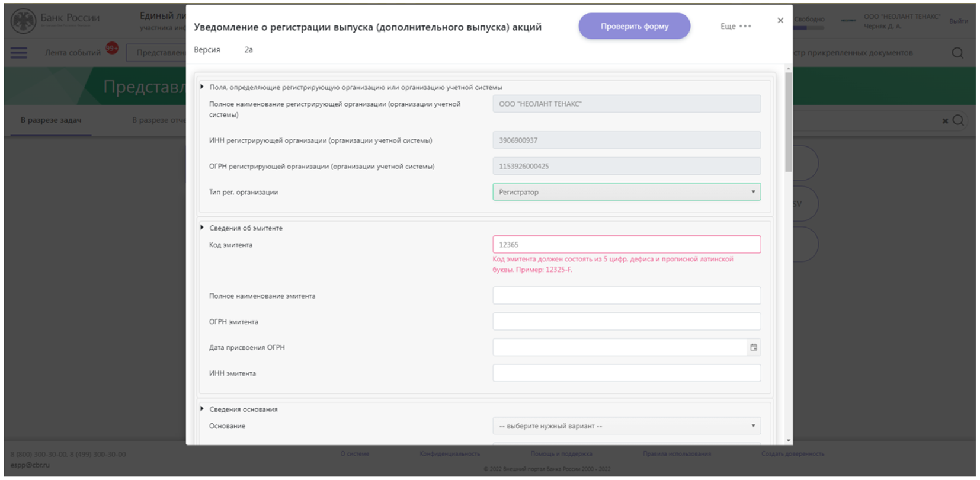Click the hamburger menu icon
This screenshot has height=480, width=980.
[19, 53]
